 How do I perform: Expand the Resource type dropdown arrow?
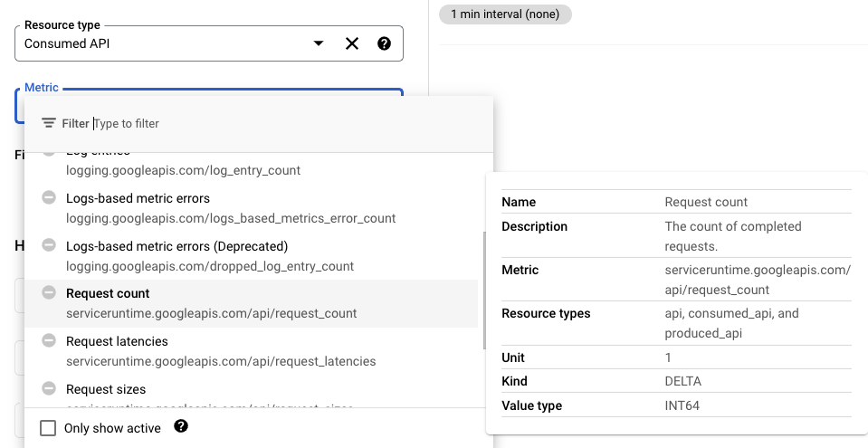pos(318,43)
